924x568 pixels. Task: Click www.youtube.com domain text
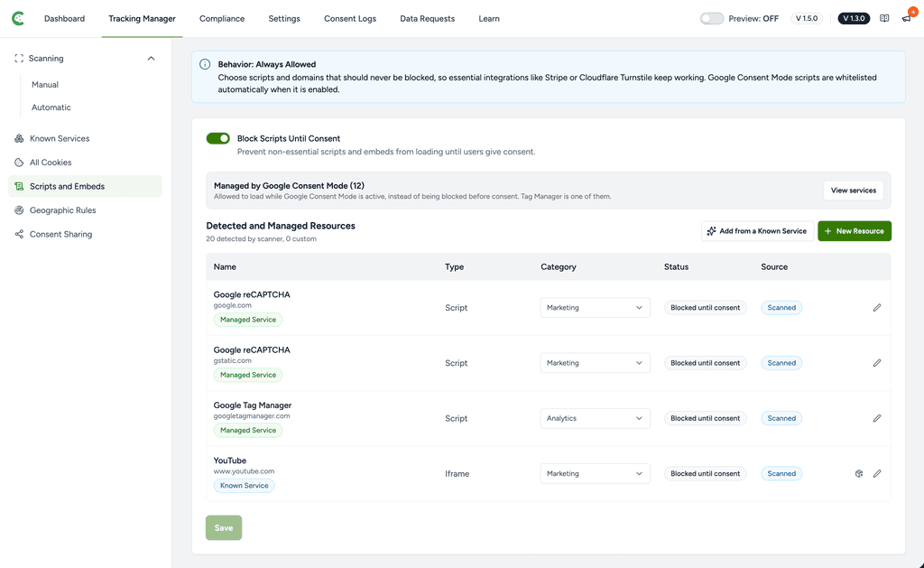click(x=244, y=471)
